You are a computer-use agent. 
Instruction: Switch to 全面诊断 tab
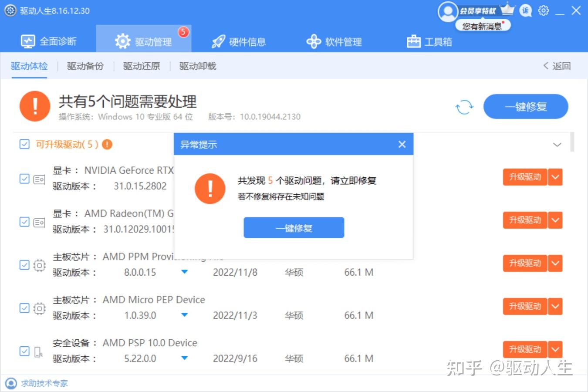[x=48, y=42]
